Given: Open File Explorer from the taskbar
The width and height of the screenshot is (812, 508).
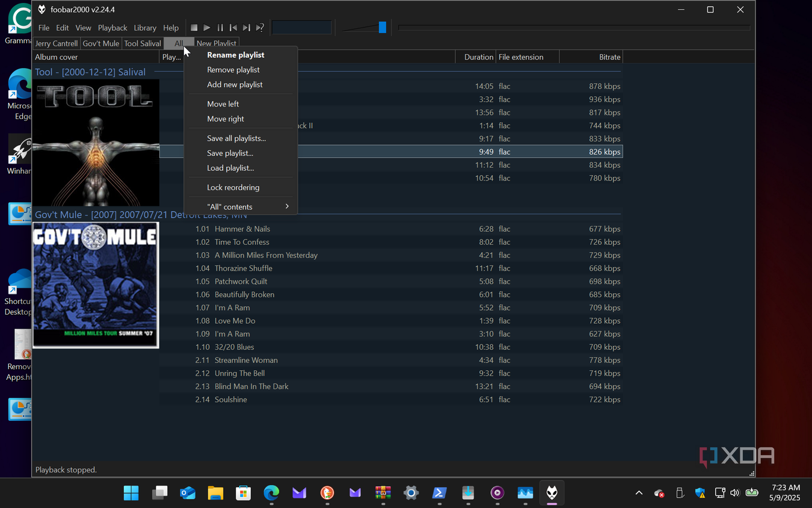Looking at the screenshot, I should (215, 493).
